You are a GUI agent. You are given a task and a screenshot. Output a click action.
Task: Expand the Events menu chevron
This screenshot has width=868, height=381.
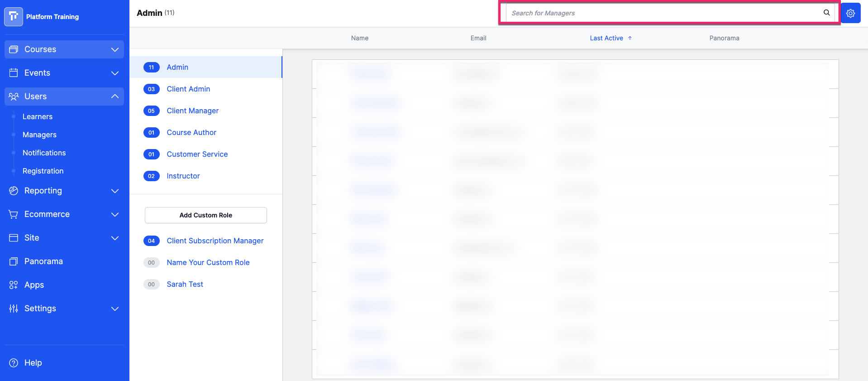tap(115, 73)
